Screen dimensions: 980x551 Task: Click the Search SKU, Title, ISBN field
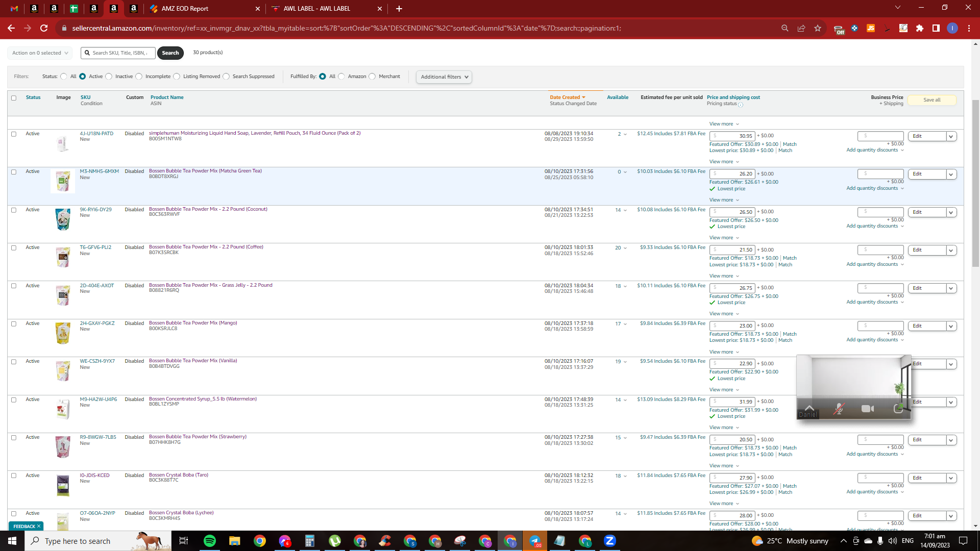click(x=118, y=53)
